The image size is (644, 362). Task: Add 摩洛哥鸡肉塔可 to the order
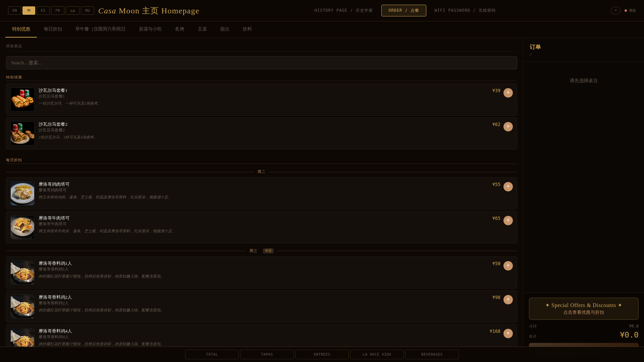point(508,187)
